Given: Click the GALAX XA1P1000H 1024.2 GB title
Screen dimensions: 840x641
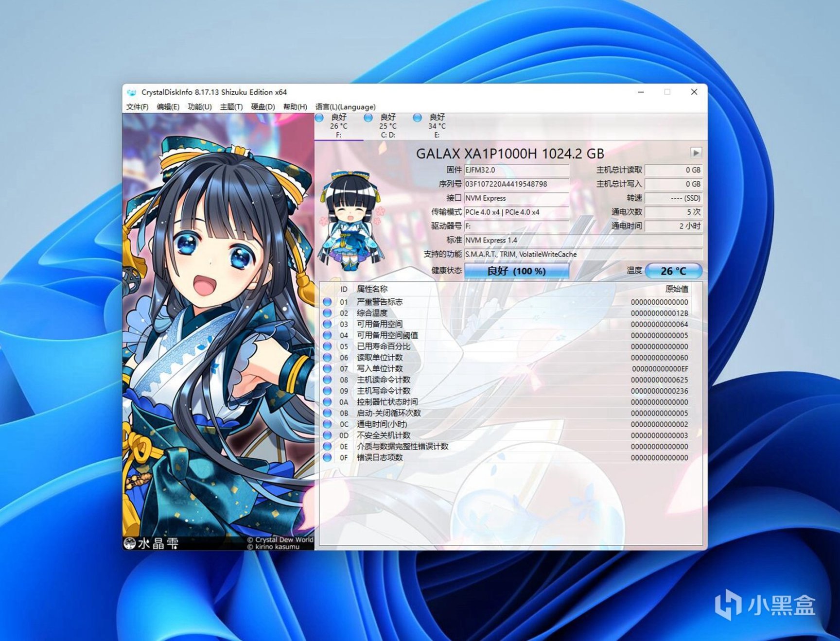Looking at the screenshot, I should point(510,154).
